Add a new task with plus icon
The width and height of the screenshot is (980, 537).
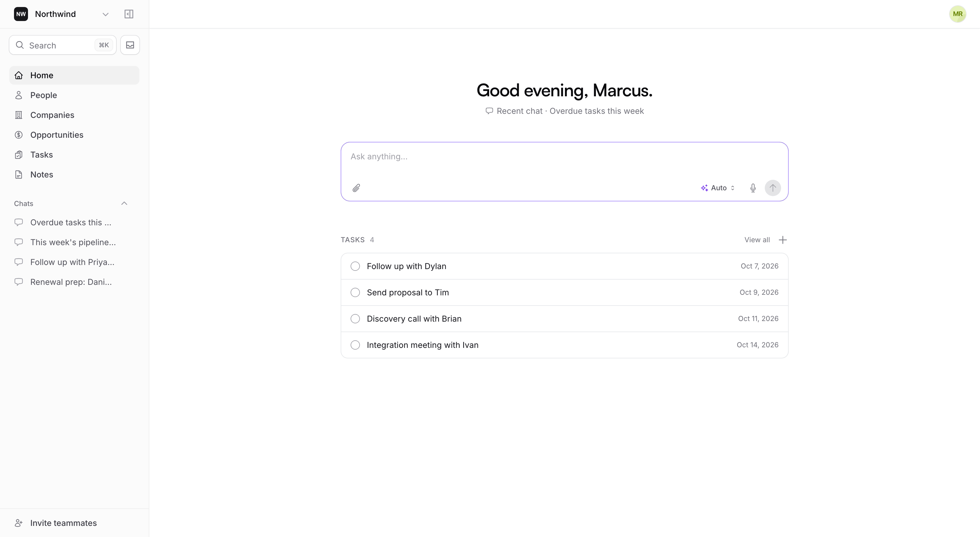click(783, 240)
